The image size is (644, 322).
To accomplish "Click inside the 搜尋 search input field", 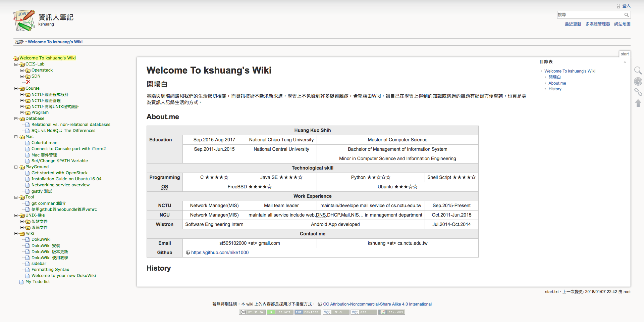I will [590, 15].
